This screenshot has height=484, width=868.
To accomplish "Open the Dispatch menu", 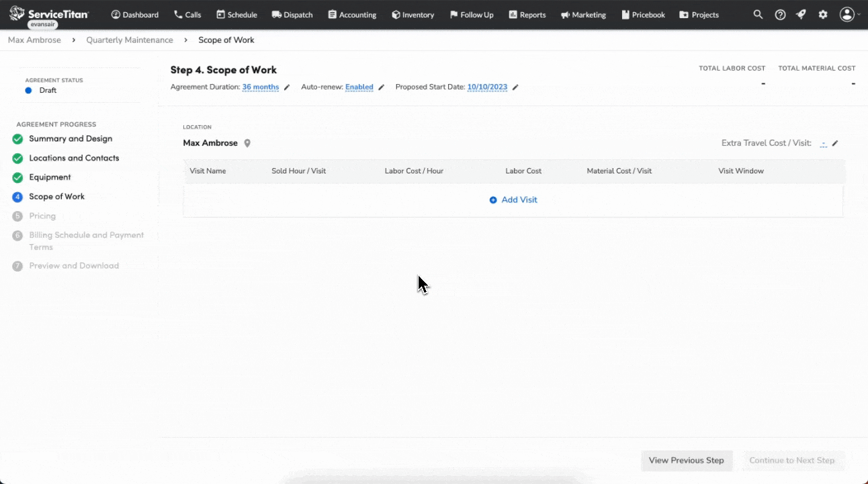I will pyautogui.click(x=292, y=14).
